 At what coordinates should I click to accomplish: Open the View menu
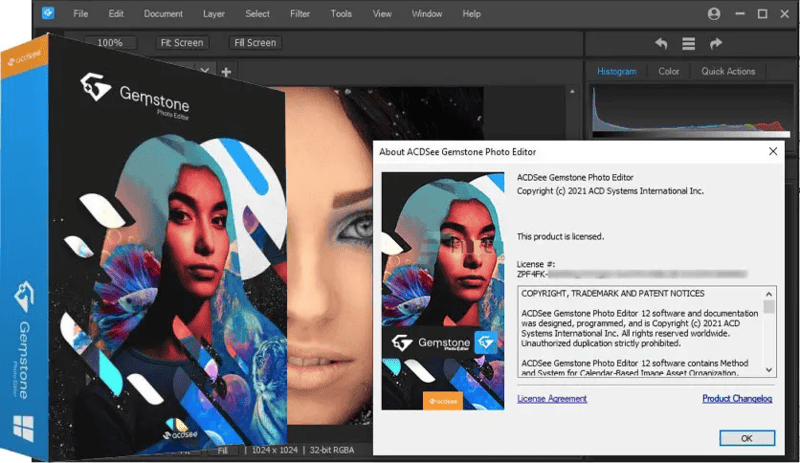(382, 14)
